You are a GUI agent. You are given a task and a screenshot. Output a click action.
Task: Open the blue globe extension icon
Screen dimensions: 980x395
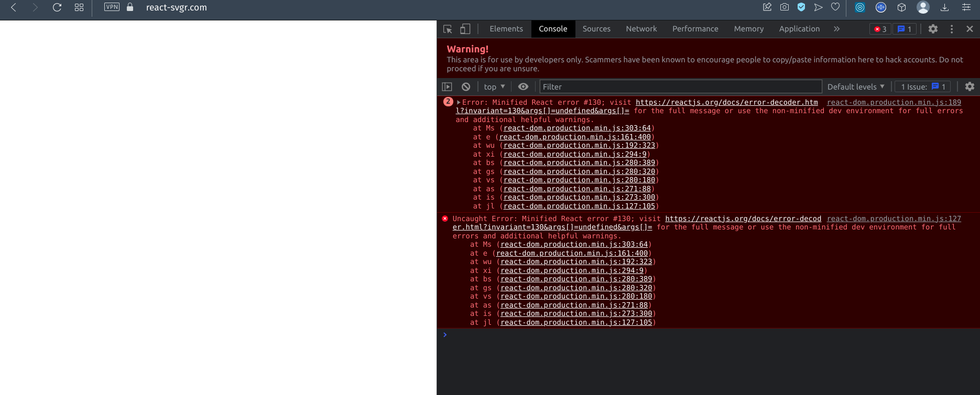[x=881, y=7]
